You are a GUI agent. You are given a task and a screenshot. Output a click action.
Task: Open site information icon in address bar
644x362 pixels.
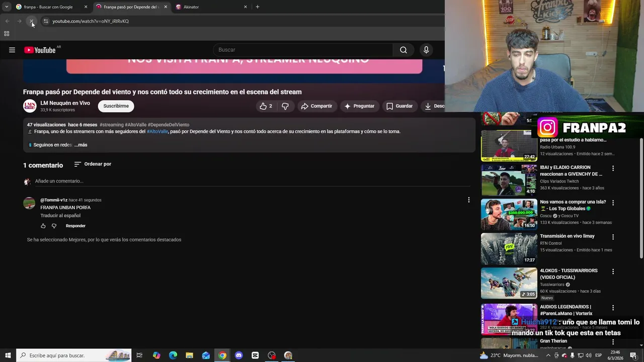(46, 21)
